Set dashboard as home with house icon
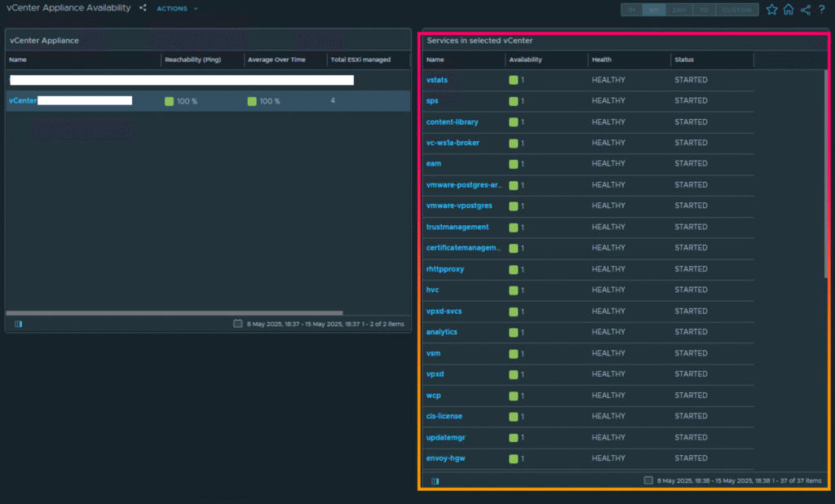The image size is (835, 504). click(789, 10)
